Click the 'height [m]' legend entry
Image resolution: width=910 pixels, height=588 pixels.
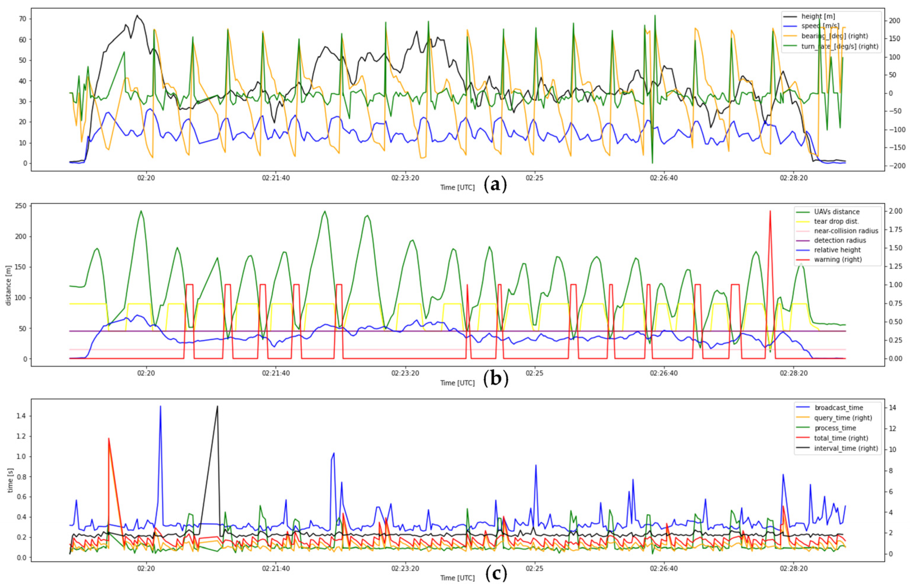click(817, 16)
